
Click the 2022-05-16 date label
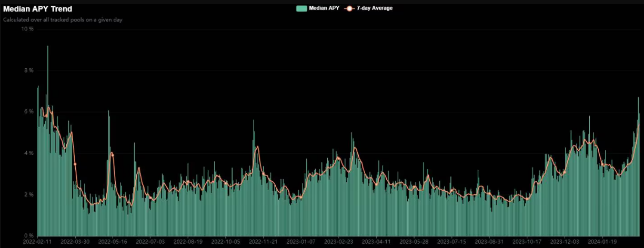(113, 242)
